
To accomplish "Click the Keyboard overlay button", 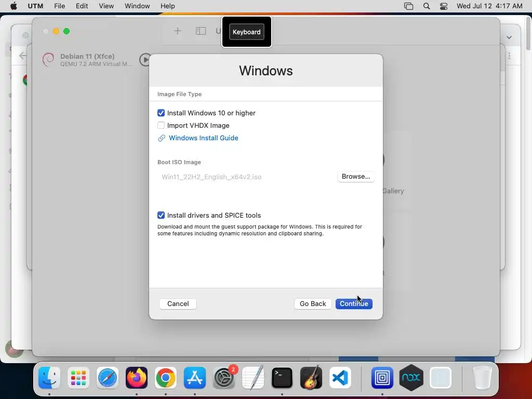I will 247,32.
